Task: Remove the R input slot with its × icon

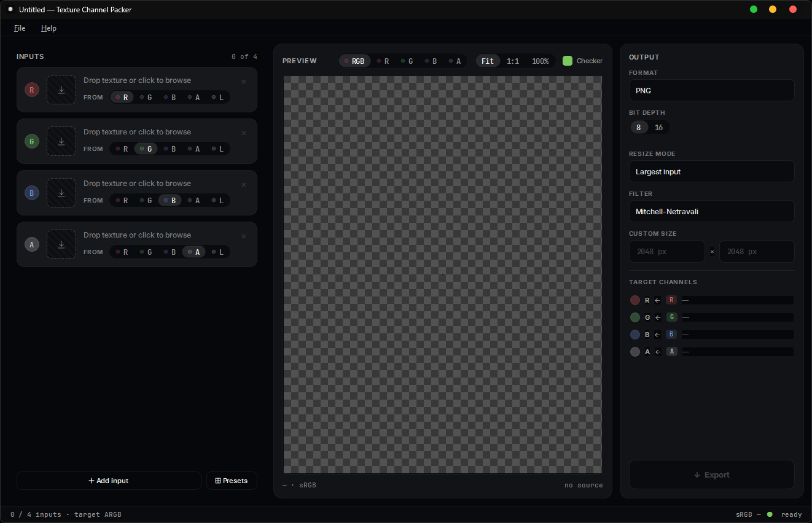Action: 244,82
